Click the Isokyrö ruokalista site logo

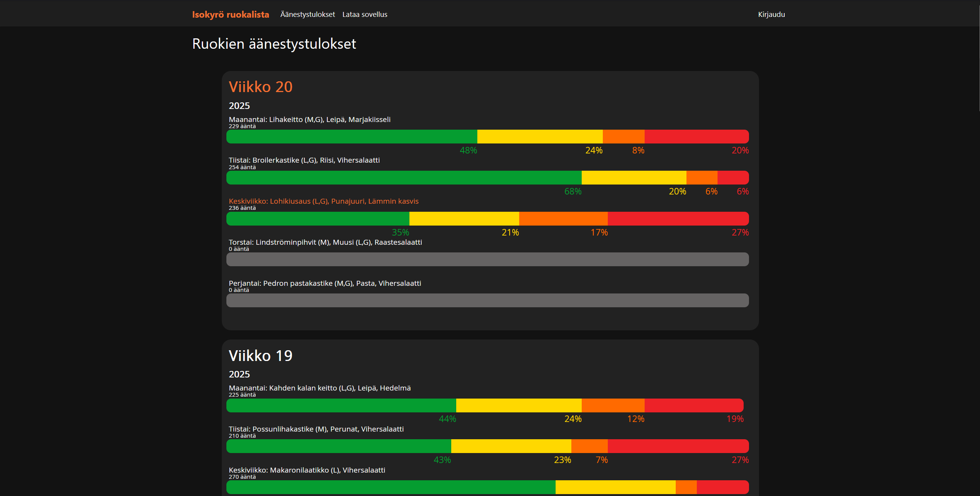pos(231,15)
